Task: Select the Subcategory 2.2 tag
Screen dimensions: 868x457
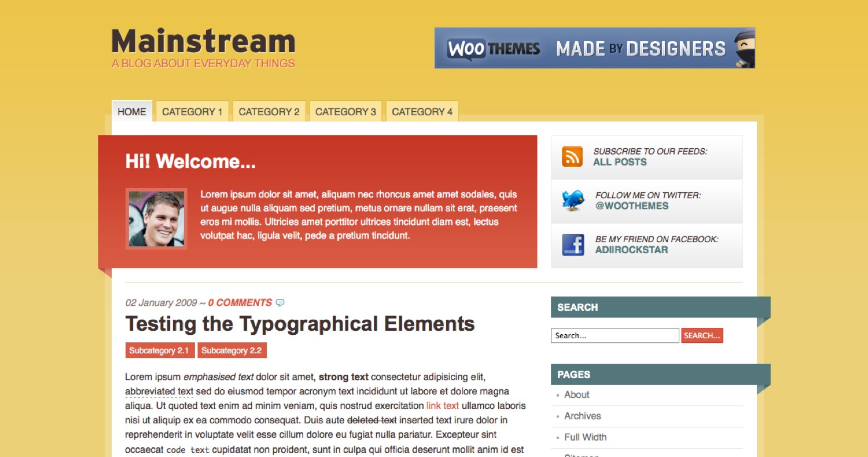Action: [231, 350]
